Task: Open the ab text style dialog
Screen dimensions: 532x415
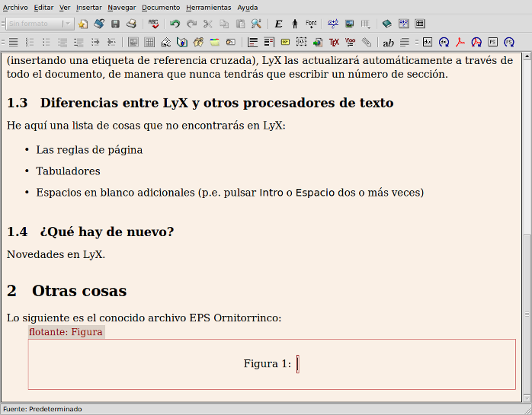Action: (388, 43)
